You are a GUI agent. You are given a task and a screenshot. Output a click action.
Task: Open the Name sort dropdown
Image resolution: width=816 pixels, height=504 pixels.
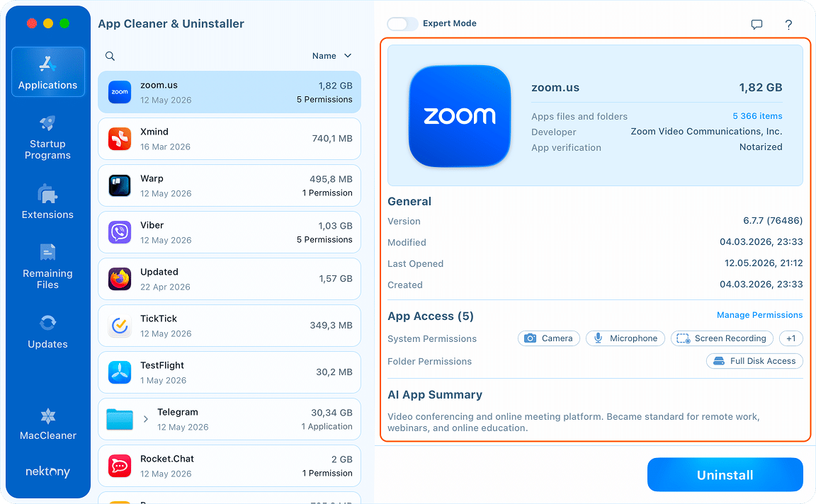(332, 56)
